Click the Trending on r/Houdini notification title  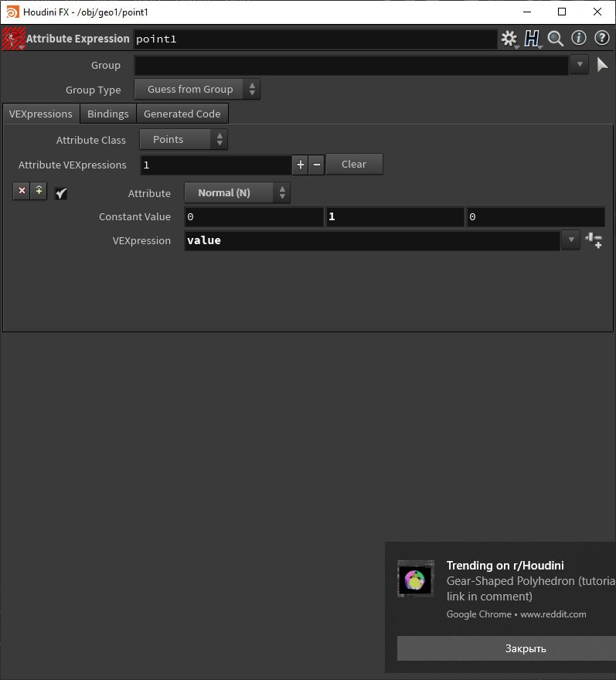[x=505, y=566]
